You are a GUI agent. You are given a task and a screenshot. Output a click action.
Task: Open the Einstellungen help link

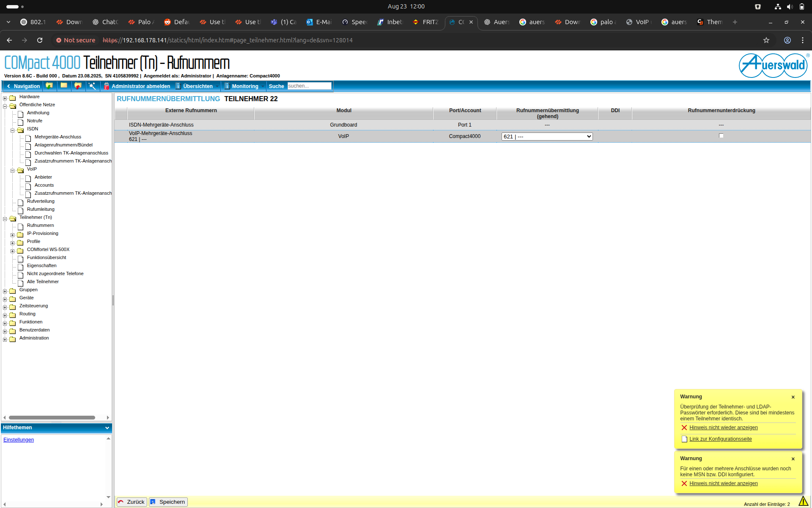tap(19, 440)
